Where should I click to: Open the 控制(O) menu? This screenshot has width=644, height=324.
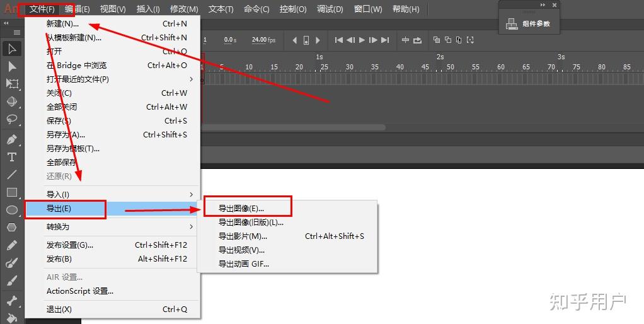coord(293,9)
